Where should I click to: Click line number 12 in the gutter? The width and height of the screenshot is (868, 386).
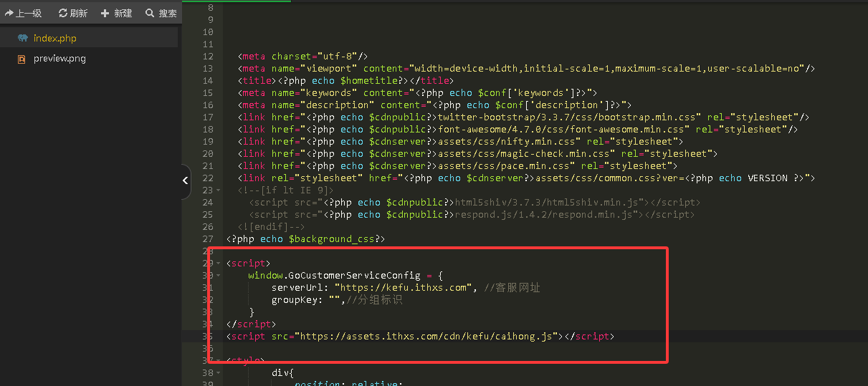pyautogui.click(x=208, y=57)
